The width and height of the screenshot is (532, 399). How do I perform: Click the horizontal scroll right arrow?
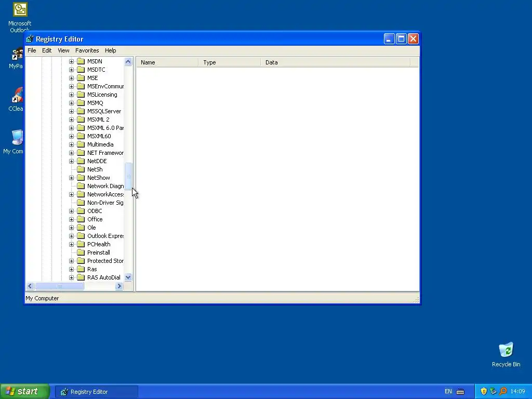119,286
